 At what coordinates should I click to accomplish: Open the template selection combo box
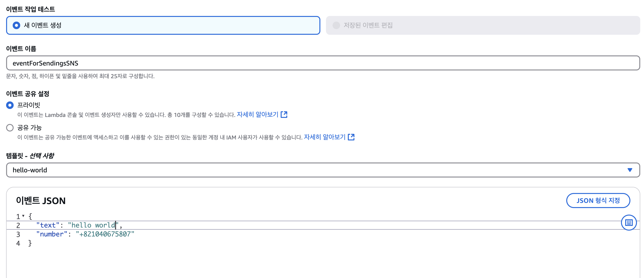pyautogui.click(x=323, y=170)
